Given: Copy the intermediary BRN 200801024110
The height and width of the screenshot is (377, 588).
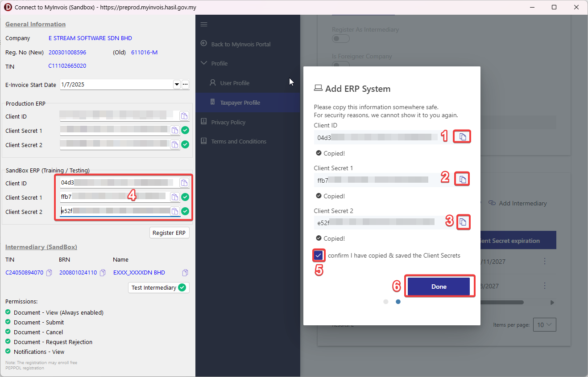Looking at the screenshot, I should point(103,273).
